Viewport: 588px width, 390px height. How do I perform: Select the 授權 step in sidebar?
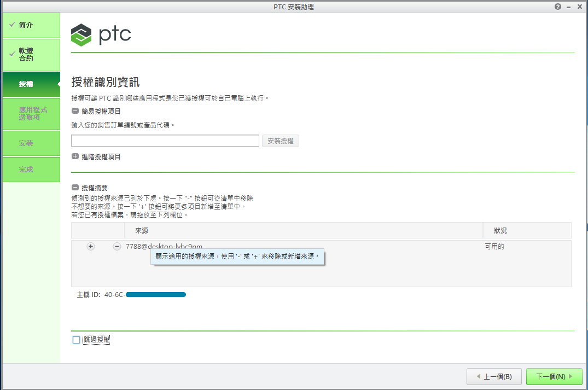(x=31, y=84)
